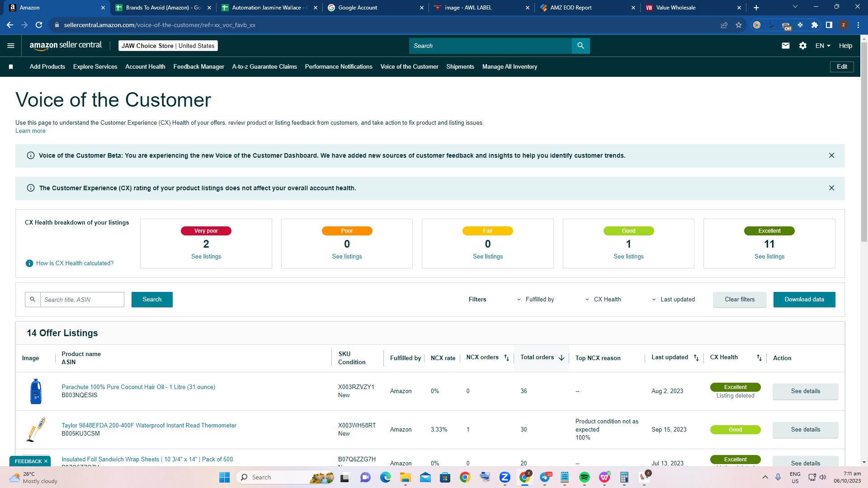Click the Taylor Thermometer product thumbnail
The height and width of the screenshot is (488, 868).
[x=36, y=430]
